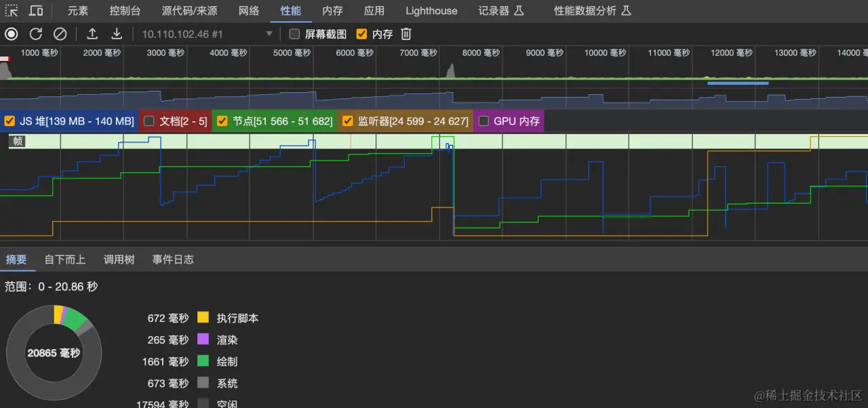Switch to the 元素 tab
Screen dimensions: 868x408
78,11
